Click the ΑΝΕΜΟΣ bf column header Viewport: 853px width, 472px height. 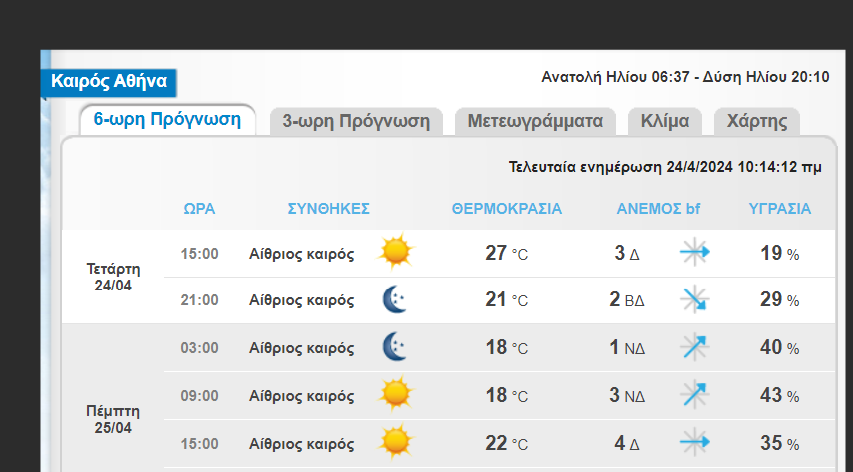click(658, 209)
